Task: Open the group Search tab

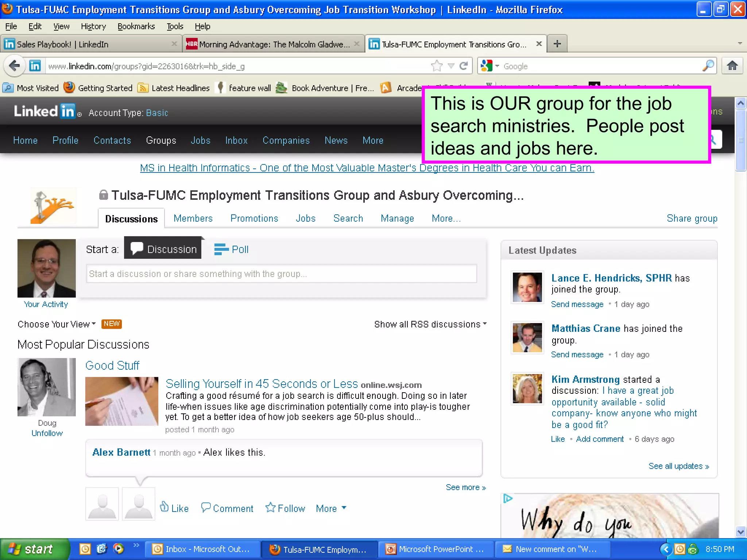Action: tap(348, 218)
